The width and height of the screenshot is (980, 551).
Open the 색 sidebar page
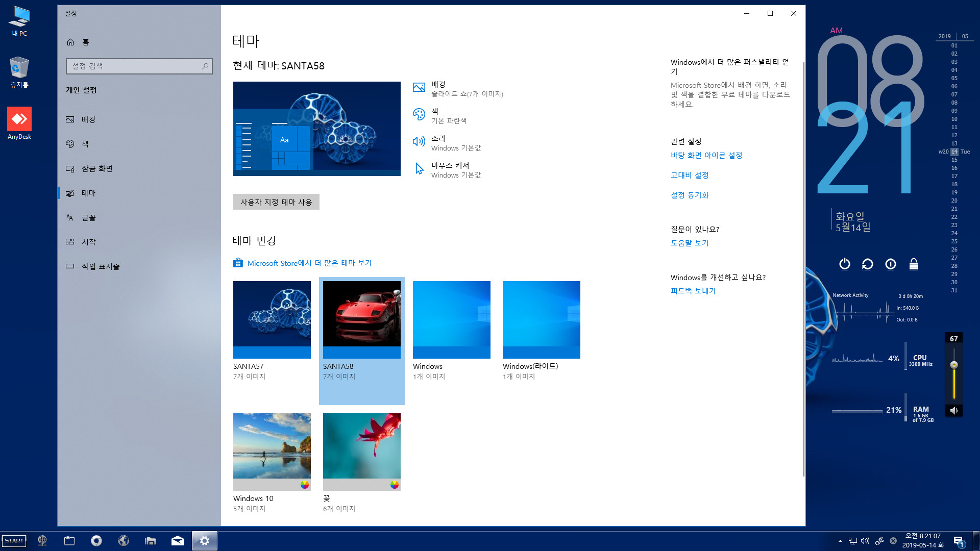point(139,144)
